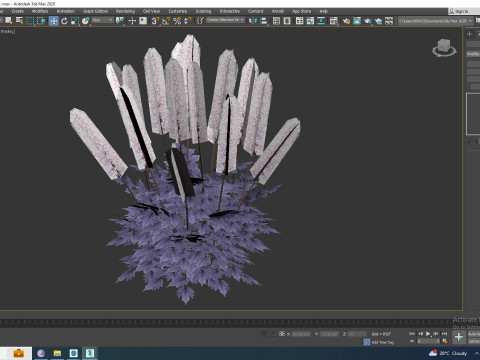480x360 pixels.
Task: Toggle Window/Crossing selection mode
Action: pos(41,21)
